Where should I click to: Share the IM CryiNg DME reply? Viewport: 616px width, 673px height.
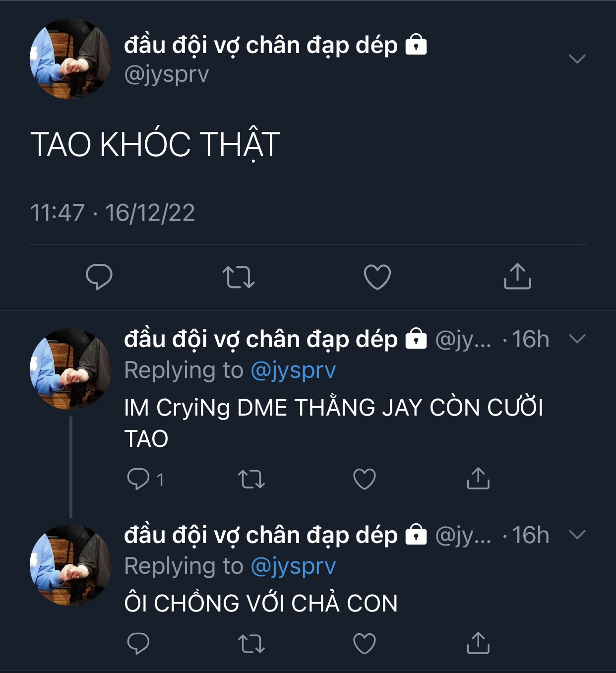[478, 478]
